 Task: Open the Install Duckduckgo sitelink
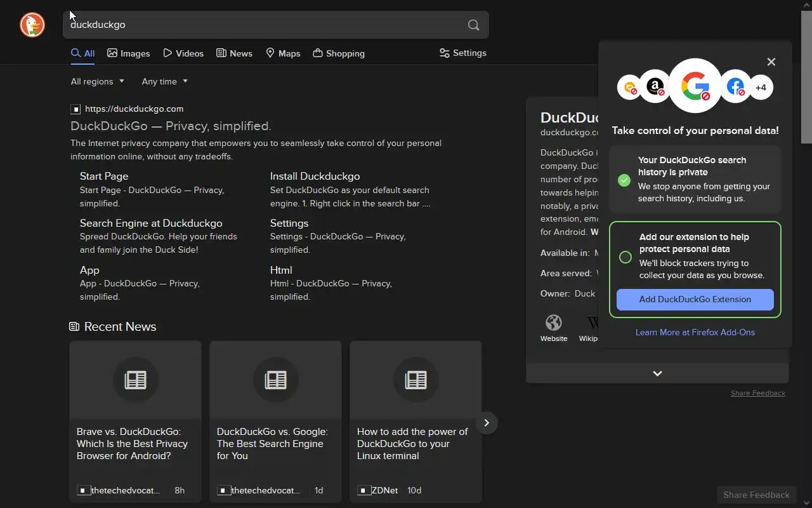click(315, 176)
